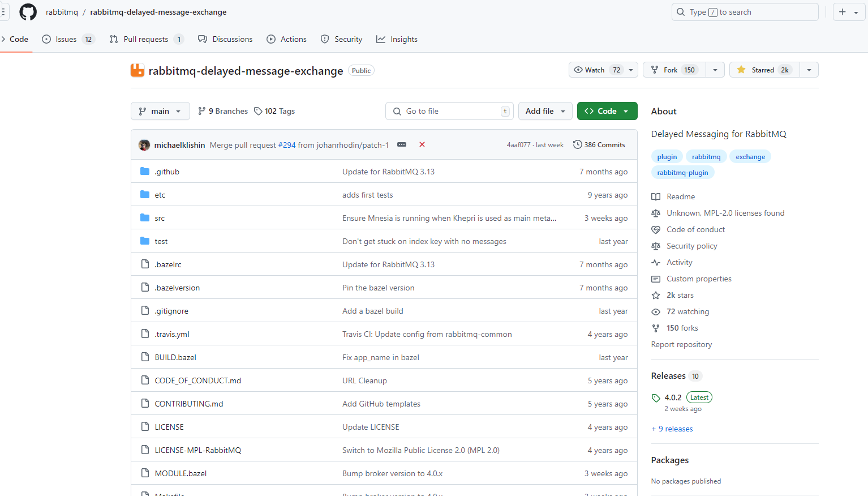868x496 pixels.
Task: Click the eye icon beside 72 watching
Action: [656, 311]
